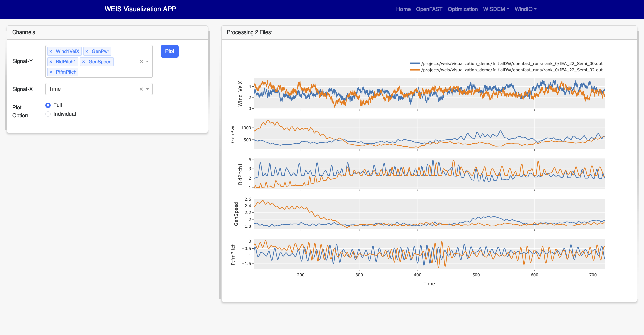Expand the Signal-Y dropdown arrow
The height and width of the screenshot is (335, 644).
[147, 61]
